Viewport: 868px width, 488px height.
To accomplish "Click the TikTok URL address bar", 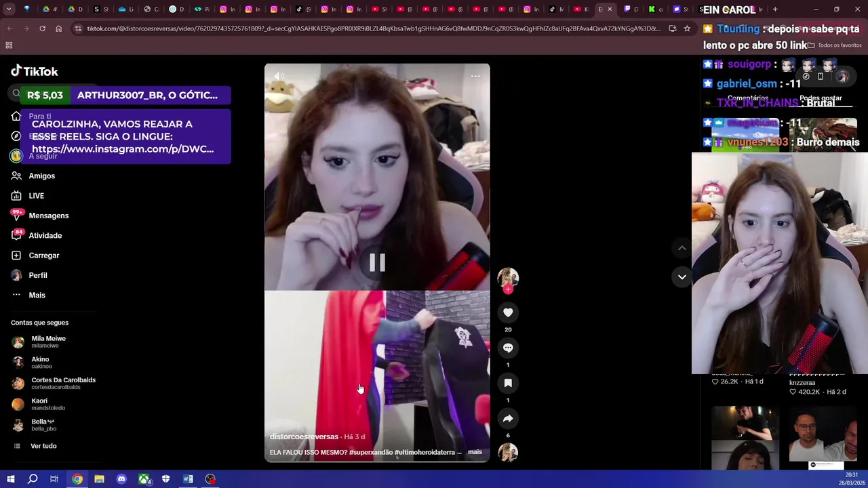I will point(373,28).
